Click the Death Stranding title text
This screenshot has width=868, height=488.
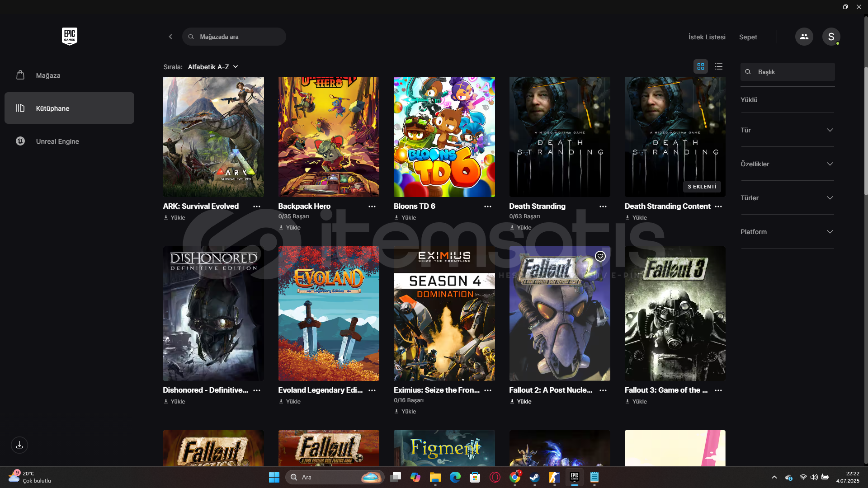pos(537,206)
